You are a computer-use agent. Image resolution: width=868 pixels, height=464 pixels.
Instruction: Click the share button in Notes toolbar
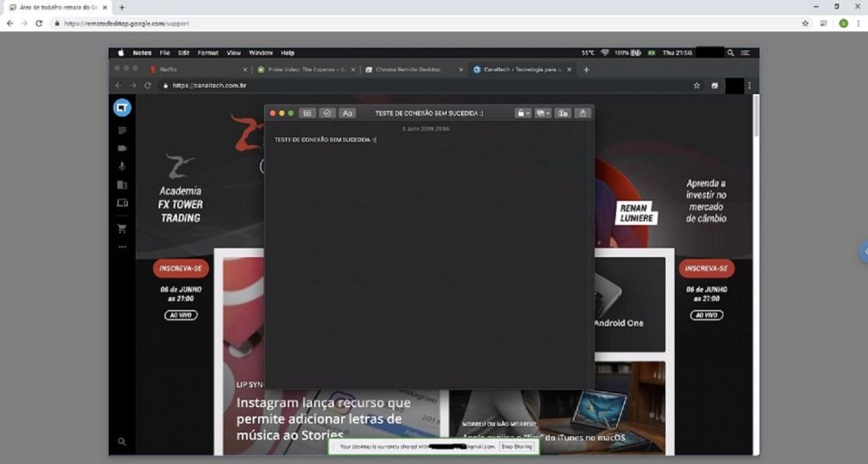tap(582, 113)
